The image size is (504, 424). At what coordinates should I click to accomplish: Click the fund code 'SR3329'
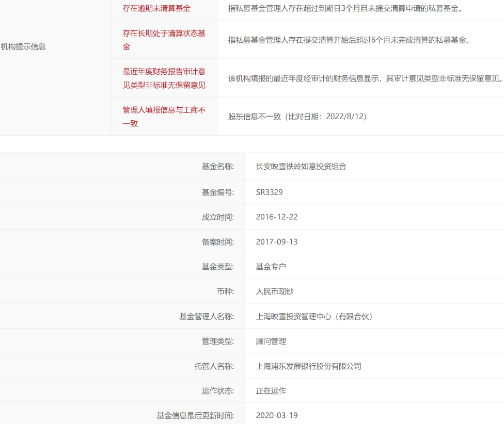(x=269, y=192)
